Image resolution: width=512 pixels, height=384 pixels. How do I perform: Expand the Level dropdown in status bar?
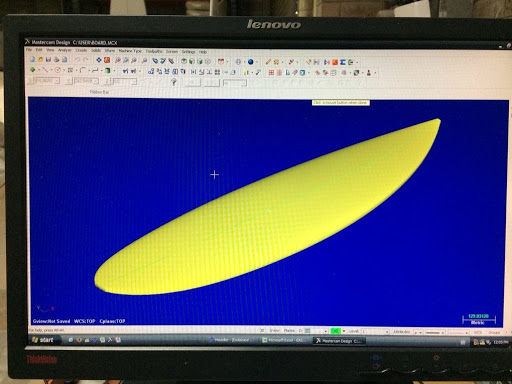point(387,332)
